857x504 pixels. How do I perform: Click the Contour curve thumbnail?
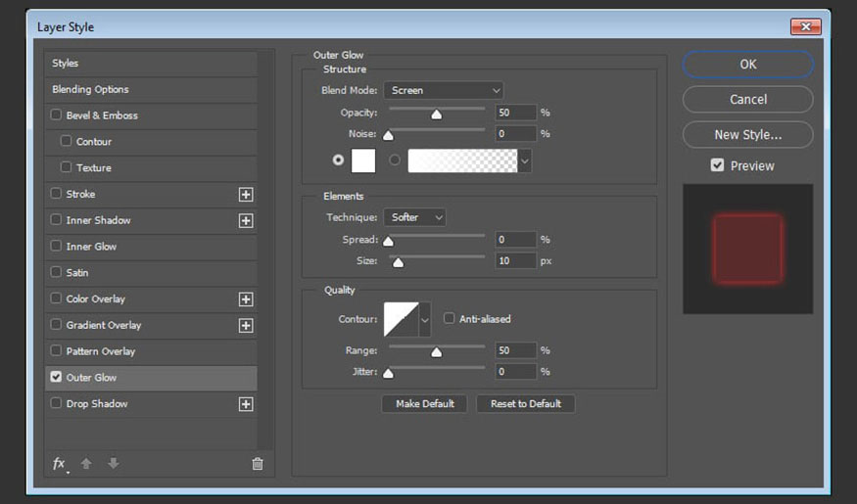[402, 319]
